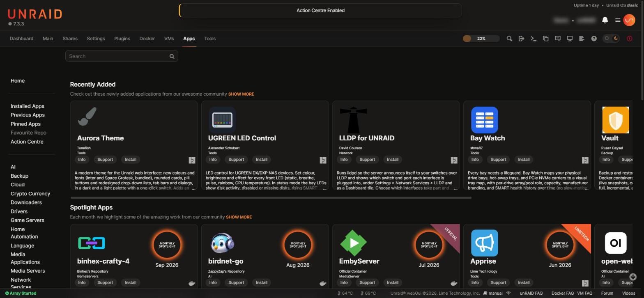Install the Apprise app
This screenshot has height=298, width=644.
524,282
